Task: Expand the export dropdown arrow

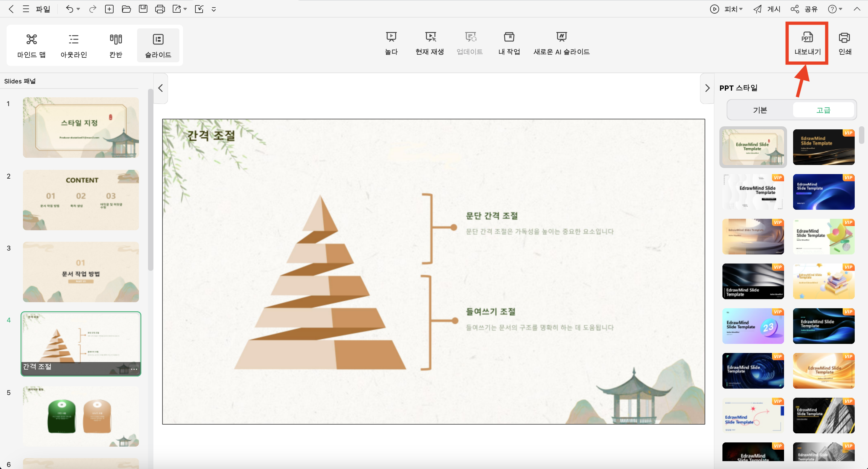Action: 185,9
